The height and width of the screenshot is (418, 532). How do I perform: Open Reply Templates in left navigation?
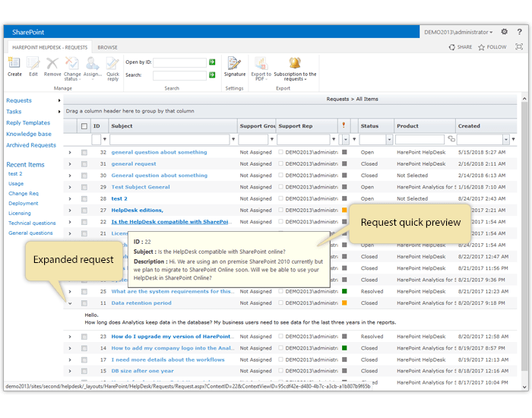[28, 123]
